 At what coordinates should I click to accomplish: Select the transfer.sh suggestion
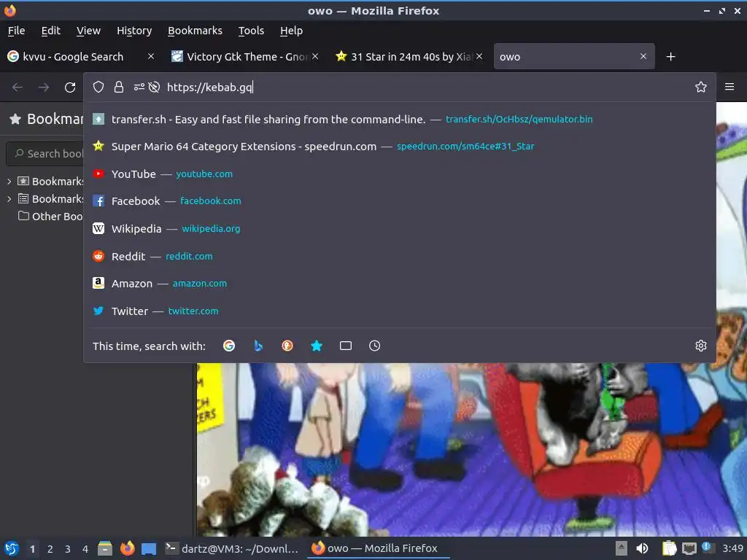[399, 119]
